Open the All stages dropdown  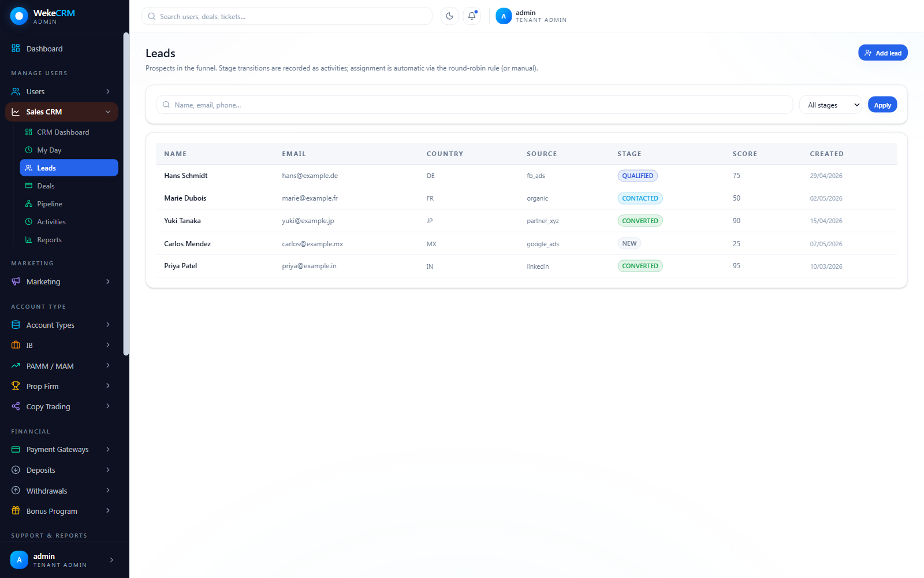[x=830, y=105]
